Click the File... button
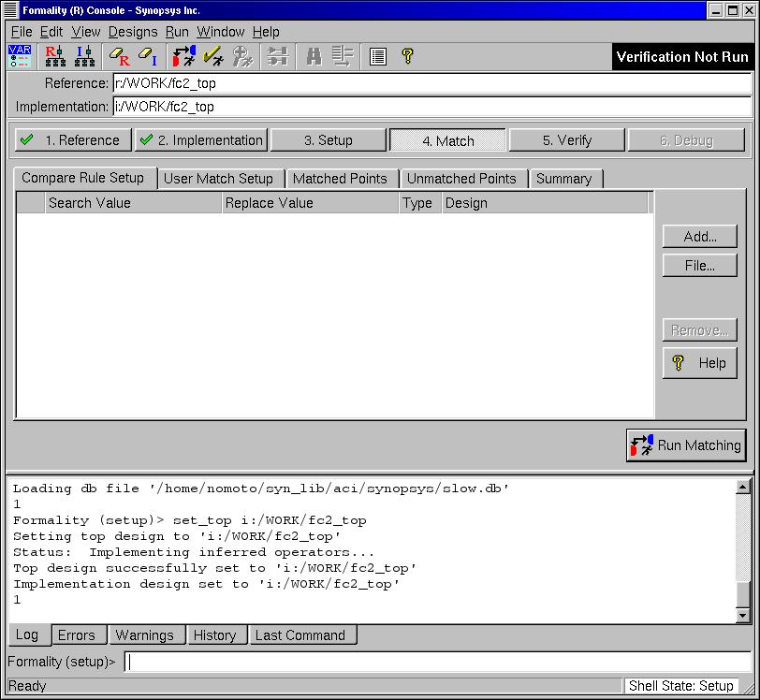This screenshot has height=700, width=760. pyautogui.click(x=700, y=265)
